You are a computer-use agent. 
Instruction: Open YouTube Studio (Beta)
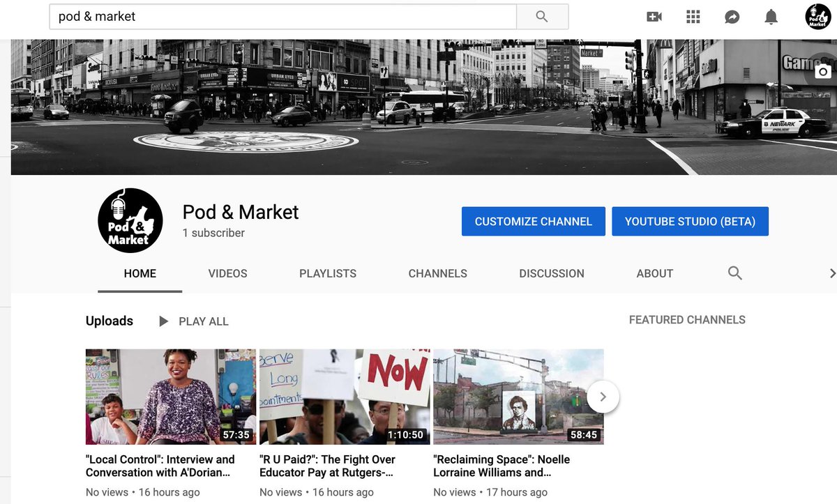(x=690, y=221)
